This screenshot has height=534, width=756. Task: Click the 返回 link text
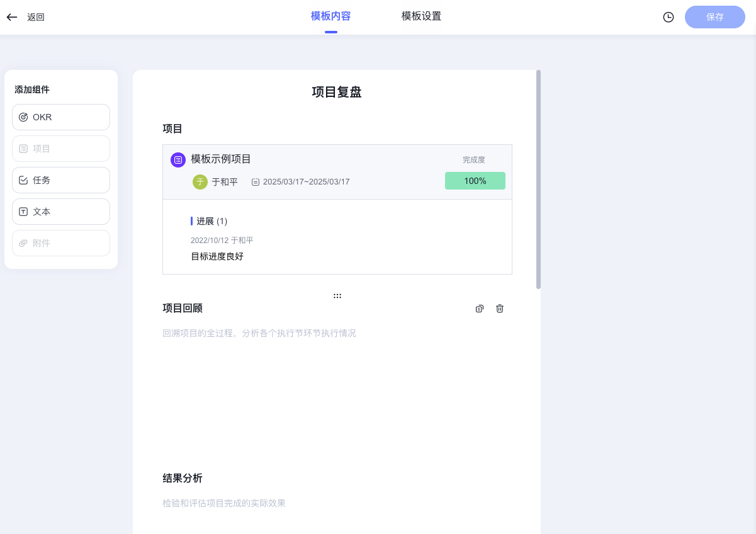point(36,17)
